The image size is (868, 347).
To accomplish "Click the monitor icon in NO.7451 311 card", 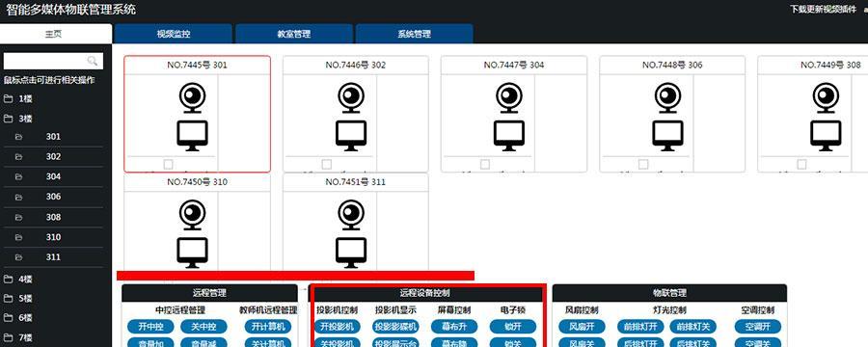I will click(x=351, y=253).
